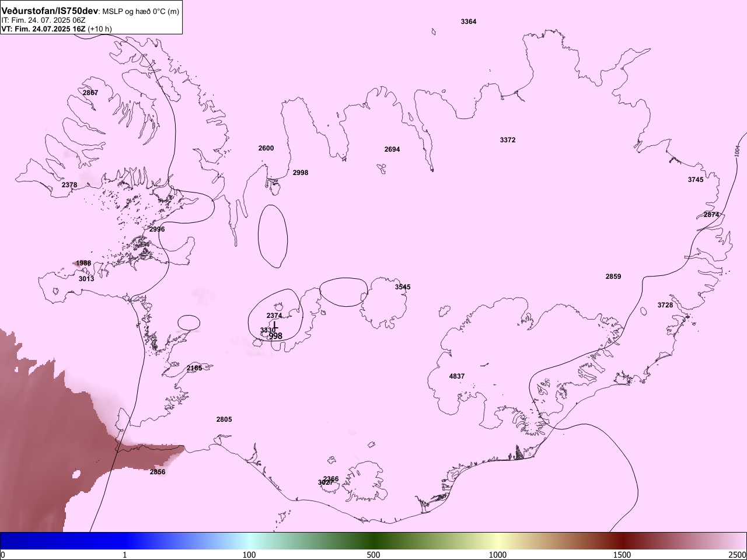Click the 1004 isobar contour label
This screenshot has width=747, height=560.
tap(737, 152)
